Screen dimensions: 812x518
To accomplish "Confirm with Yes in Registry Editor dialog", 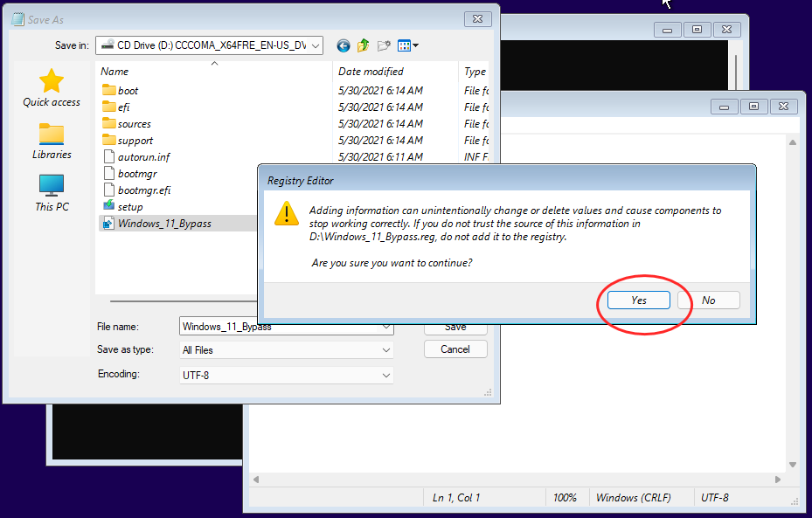I will [639, 300].
